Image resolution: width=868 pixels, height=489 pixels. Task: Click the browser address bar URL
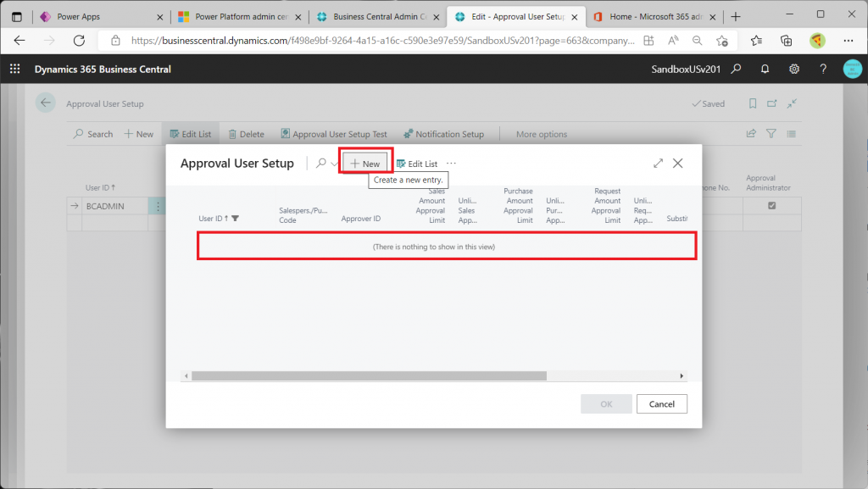[382, 41]
